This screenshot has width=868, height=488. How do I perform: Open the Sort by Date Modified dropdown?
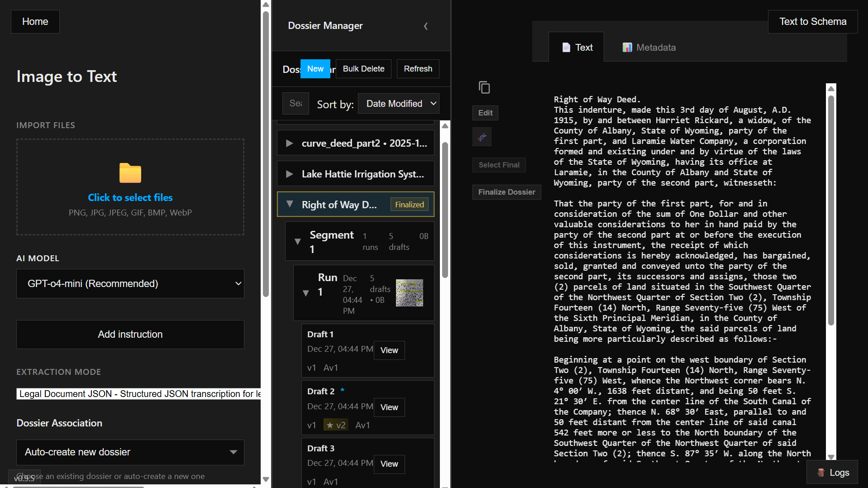[399, 104]
